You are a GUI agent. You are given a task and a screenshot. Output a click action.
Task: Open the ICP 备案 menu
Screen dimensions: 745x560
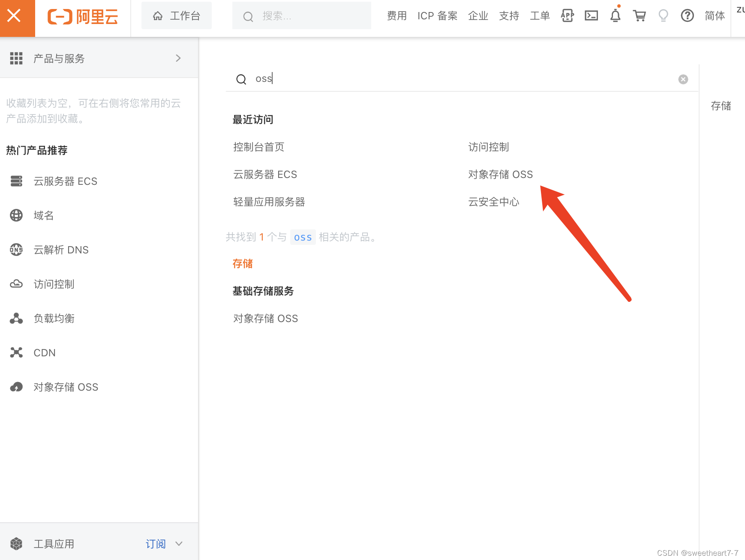point(438,16)
